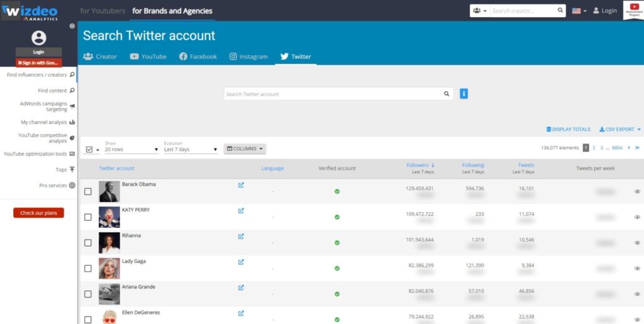
Task: Click into the Search Twitter account field
Action: coord(332,94)
